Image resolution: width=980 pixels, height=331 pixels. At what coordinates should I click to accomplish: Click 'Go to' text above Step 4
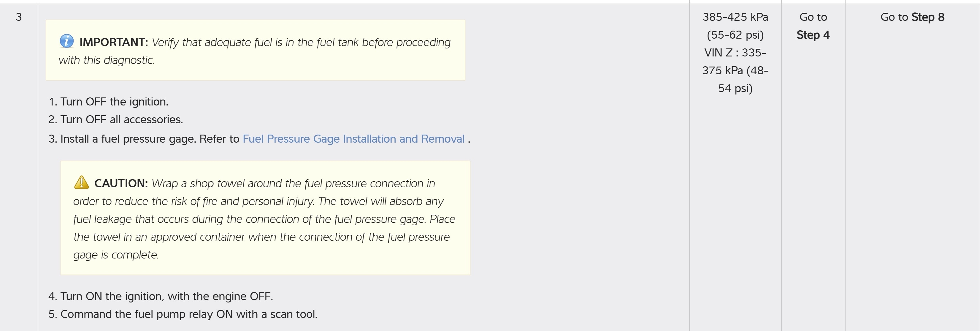coord(813,17)
